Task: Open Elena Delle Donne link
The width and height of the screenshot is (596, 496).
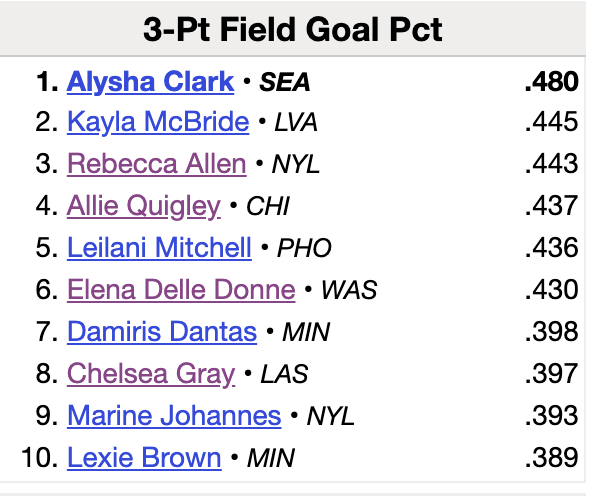Action: pos(181,290)
